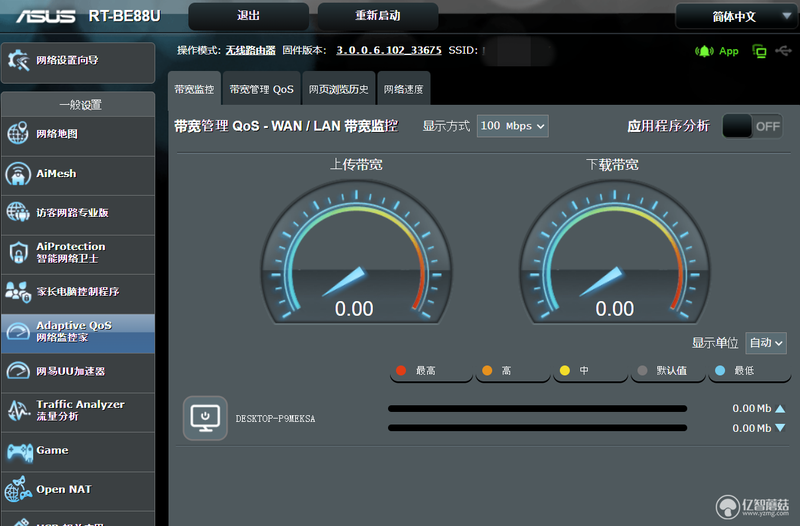
Task: Toggle 应用程序分析 apps analysis switch
Action: pyautogui.click(x=752, y=126)
